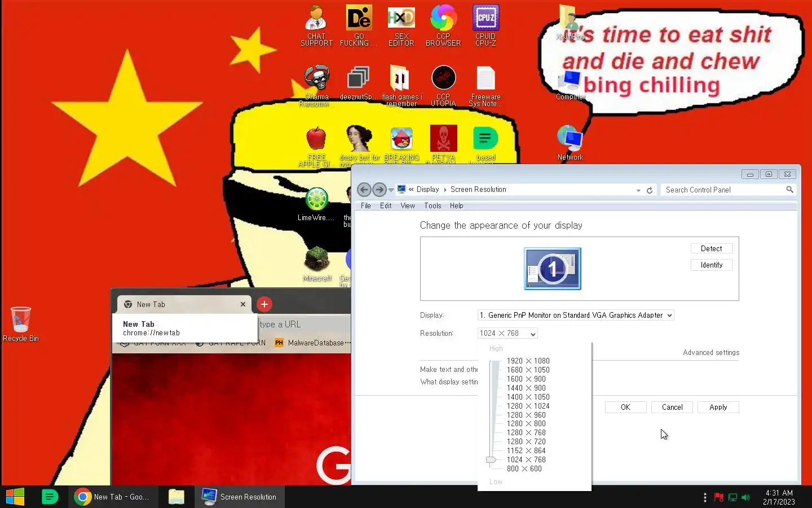Open the Freeware Sys Note file icon
Screen dimensions: 812x508
point(486,86)
